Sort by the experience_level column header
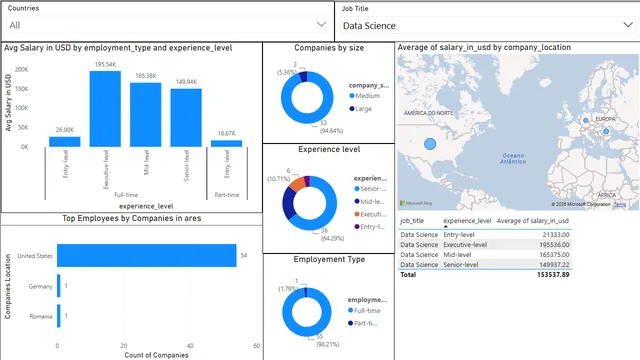This screenshot has width=640, height=360. (x=467, y=221)
